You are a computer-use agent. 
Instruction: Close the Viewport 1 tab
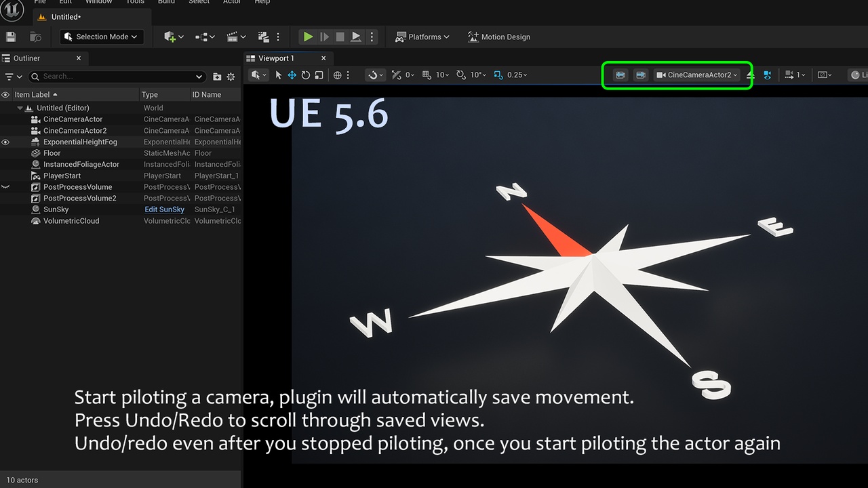coord(323,58)
